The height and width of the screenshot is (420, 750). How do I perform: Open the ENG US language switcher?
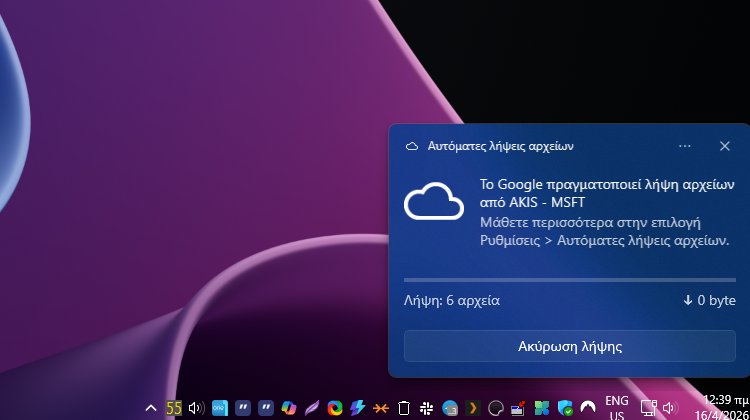click(x=617, y=408)
